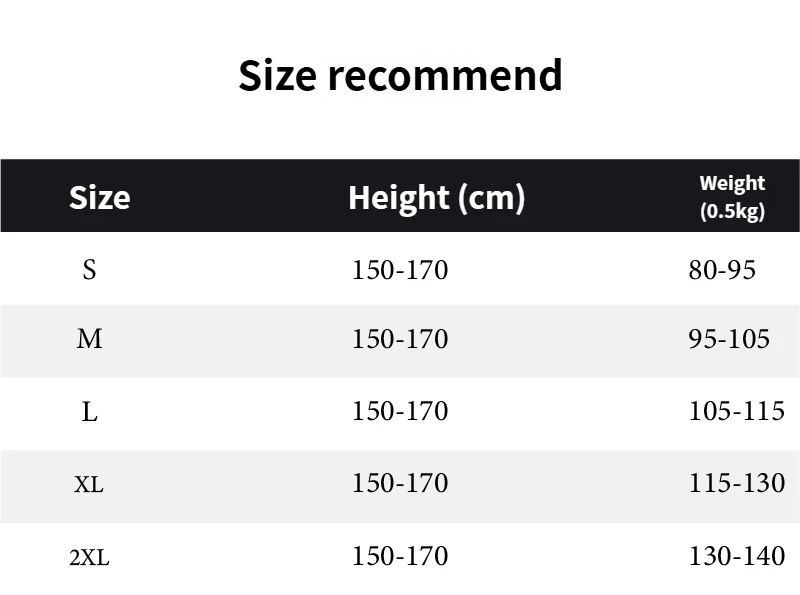Click the 105-115 weight value
The width and height of the screenshot is (800, 595).
coord(737,412)
